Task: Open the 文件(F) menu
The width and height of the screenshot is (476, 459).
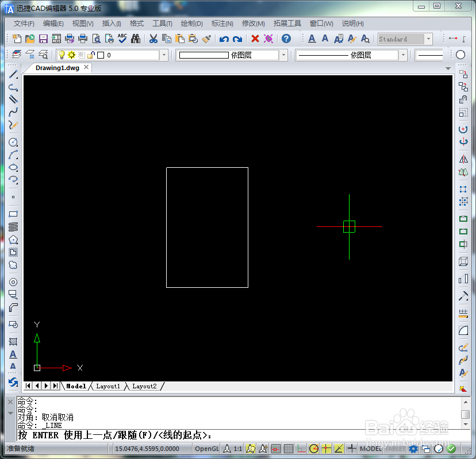Action: pyautogui.click(x=24, y=24)
